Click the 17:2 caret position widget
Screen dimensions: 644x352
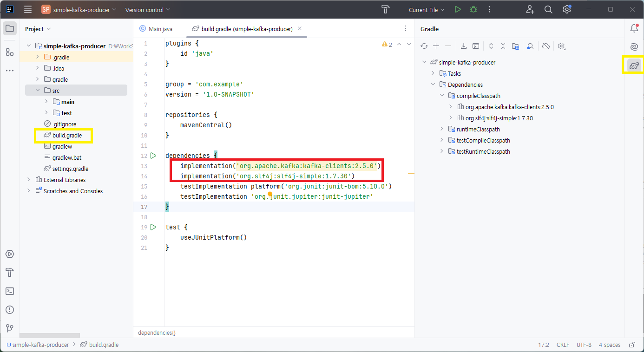tap(544, 345)
